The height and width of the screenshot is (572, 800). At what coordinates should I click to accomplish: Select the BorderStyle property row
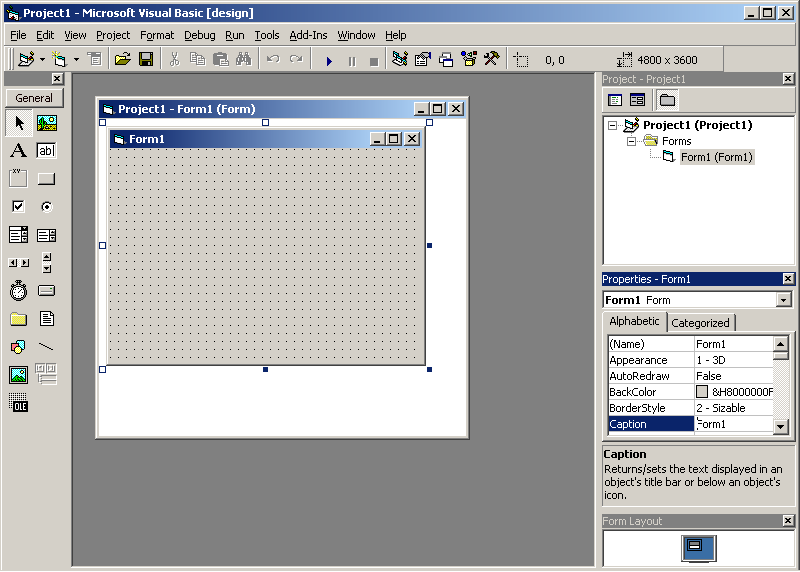tap(690, 408)
